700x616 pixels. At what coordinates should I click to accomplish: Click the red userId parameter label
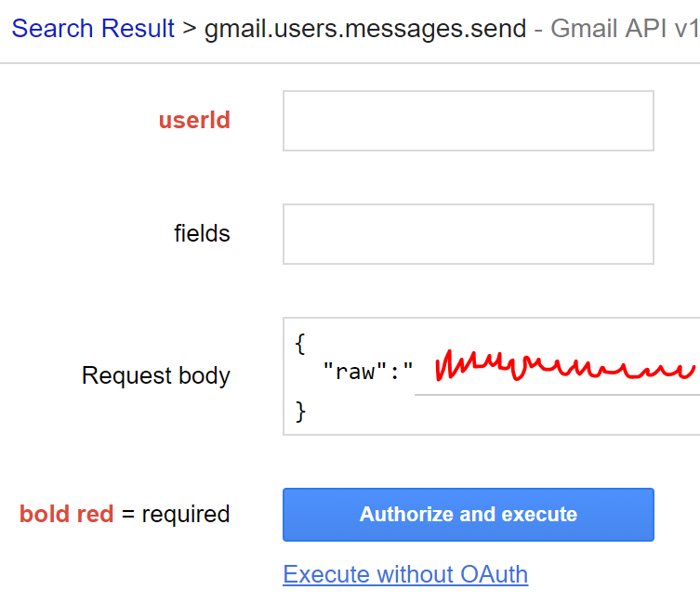click(194, 121)
